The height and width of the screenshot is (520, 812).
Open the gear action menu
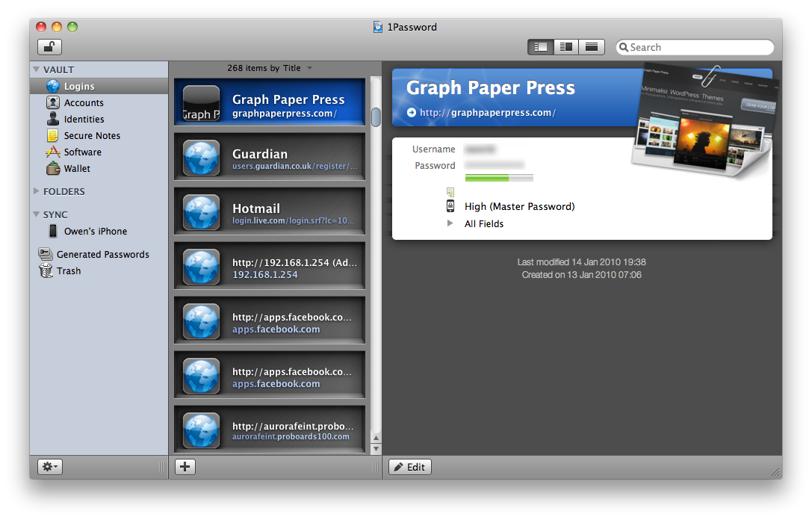click(x=50, y=467)
